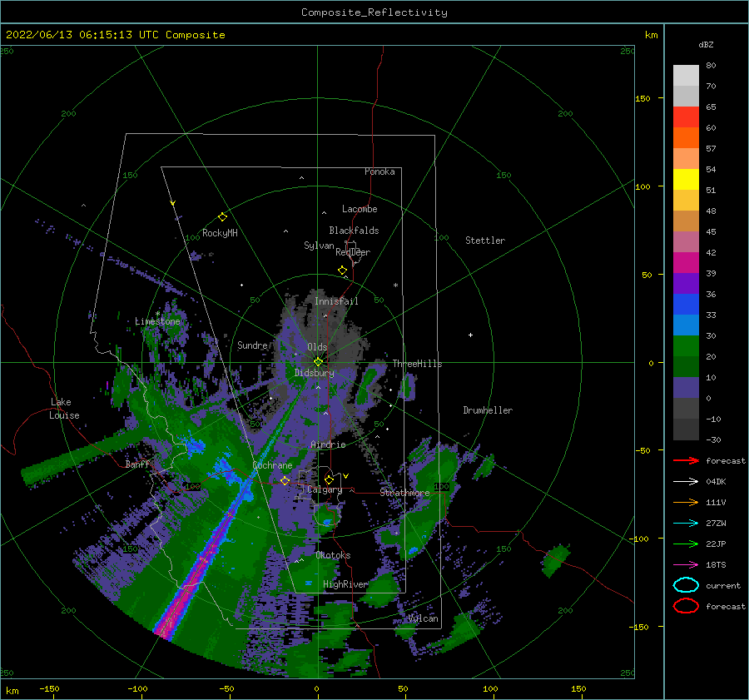Click the dBZ legend heading
This screenshot has height=700, width=749.
[x=706, y=45]
